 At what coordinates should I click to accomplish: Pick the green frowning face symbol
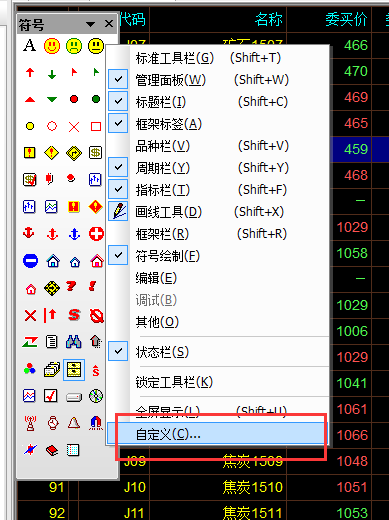pos(74,46)
